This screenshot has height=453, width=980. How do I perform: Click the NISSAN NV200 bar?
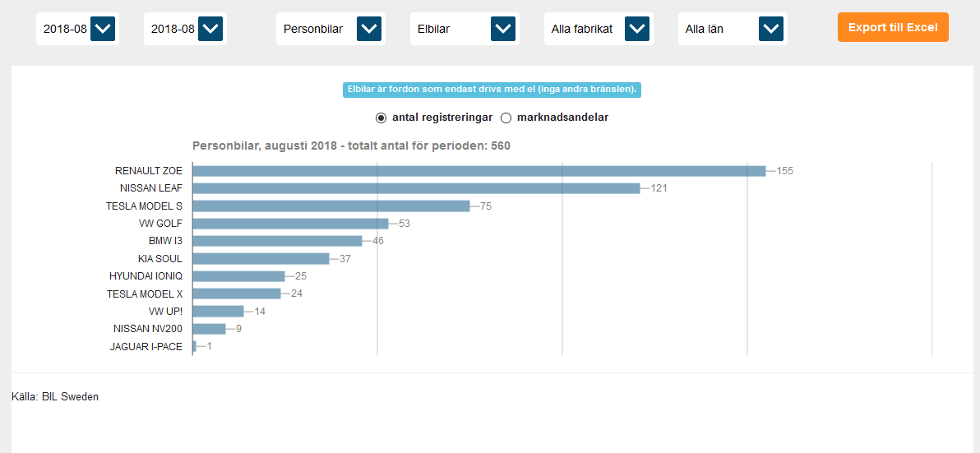210,328
